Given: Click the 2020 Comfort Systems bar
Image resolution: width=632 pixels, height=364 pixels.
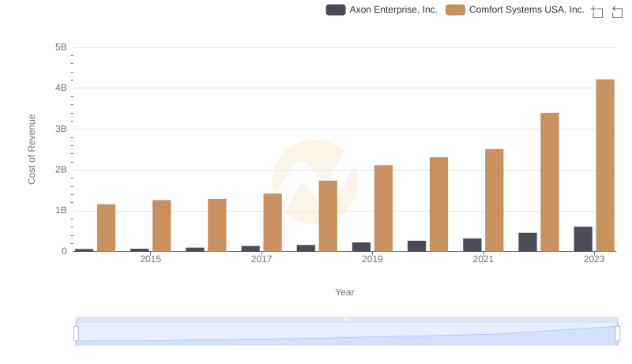Looking at the screenshot, I should [439, 205].
